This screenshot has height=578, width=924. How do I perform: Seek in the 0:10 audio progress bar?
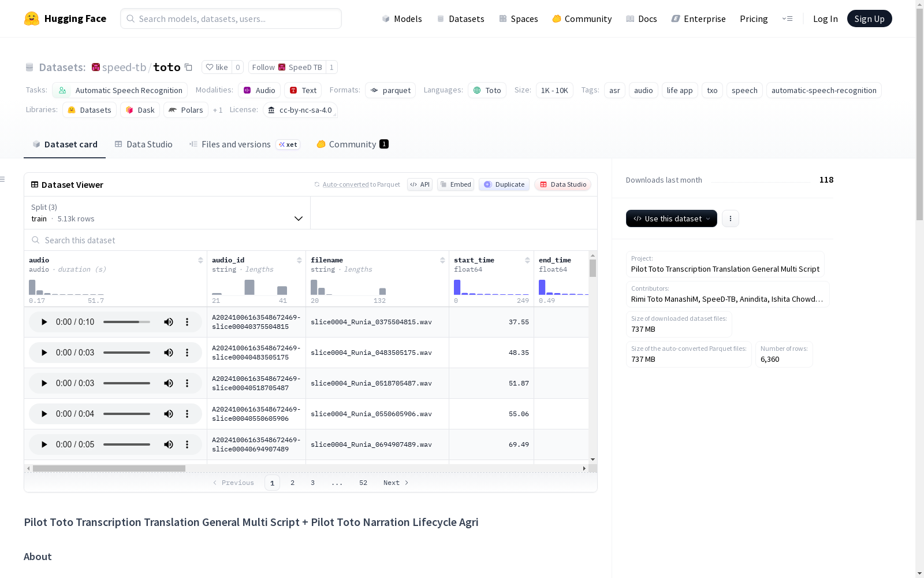126,322
